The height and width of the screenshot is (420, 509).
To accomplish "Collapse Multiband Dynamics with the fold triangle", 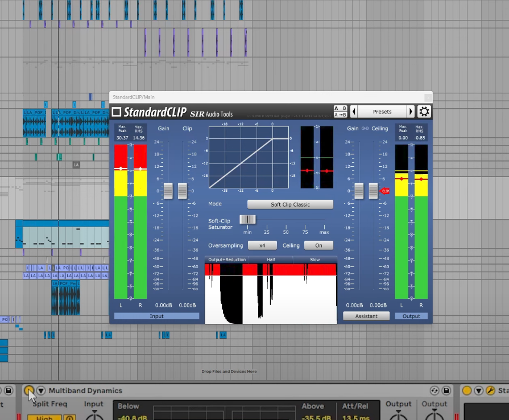I will pos(41,390).
